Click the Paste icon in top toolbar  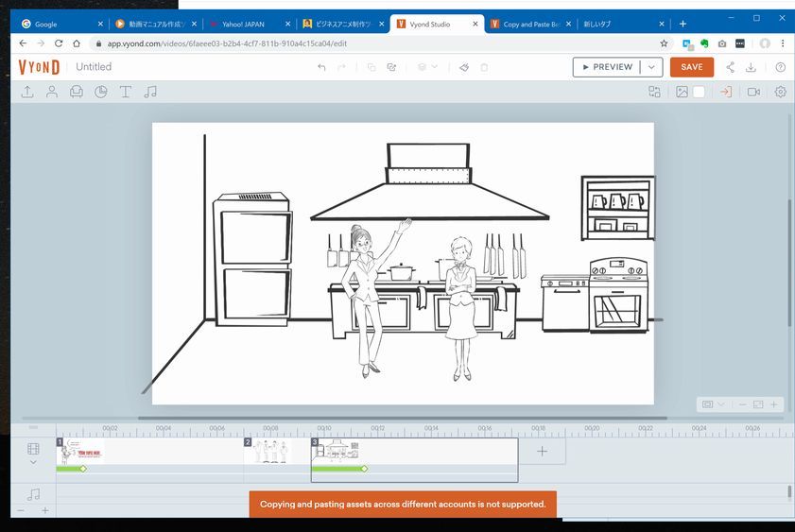(x=391, y=67)
